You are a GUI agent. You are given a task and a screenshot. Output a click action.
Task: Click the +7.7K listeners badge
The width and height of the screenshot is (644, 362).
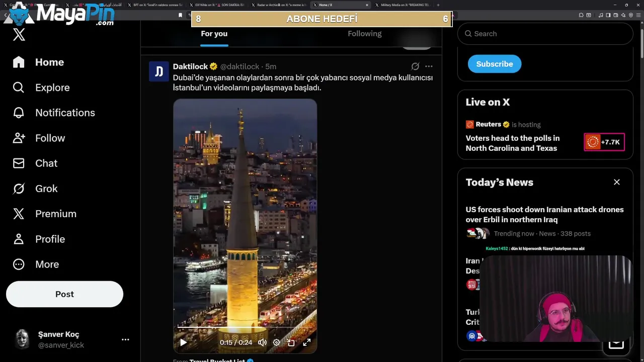(604, 142)
